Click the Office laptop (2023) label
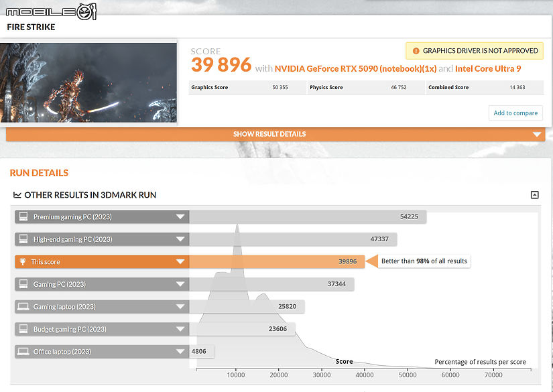Viewport: 553px width, 392px height. 62,352
